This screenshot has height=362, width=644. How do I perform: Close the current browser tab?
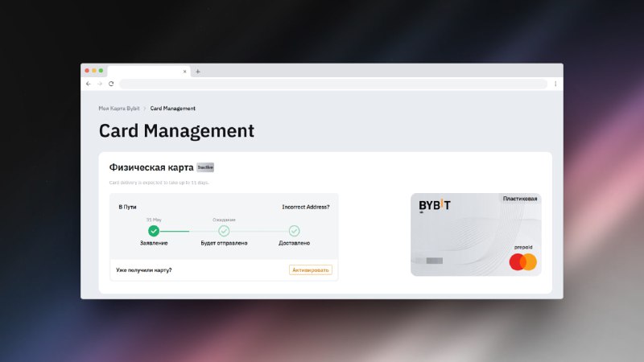click(185, 72)
